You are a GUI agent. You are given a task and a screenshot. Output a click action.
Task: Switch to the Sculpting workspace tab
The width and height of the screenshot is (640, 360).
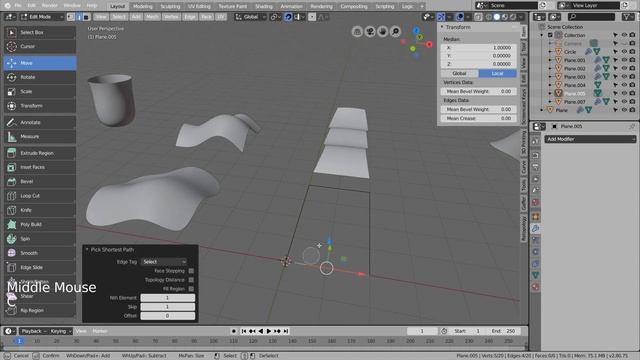[170, 6]
